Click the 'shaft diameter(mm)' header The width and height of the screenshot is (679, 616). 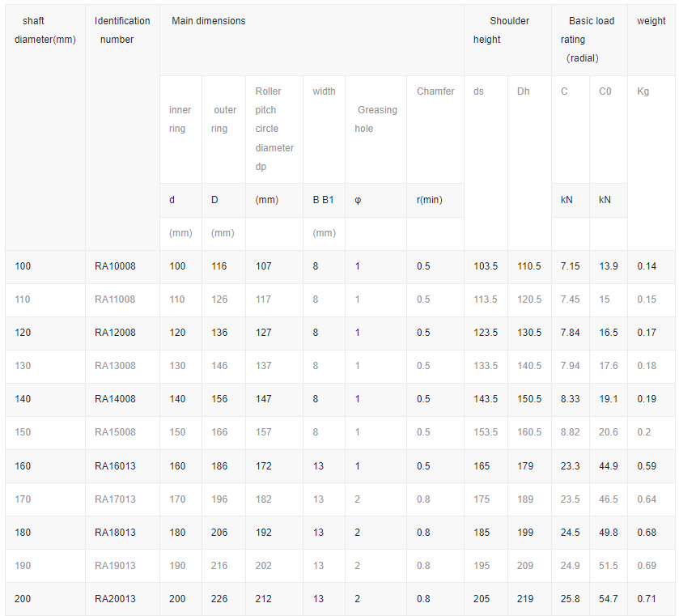[45, 30]
